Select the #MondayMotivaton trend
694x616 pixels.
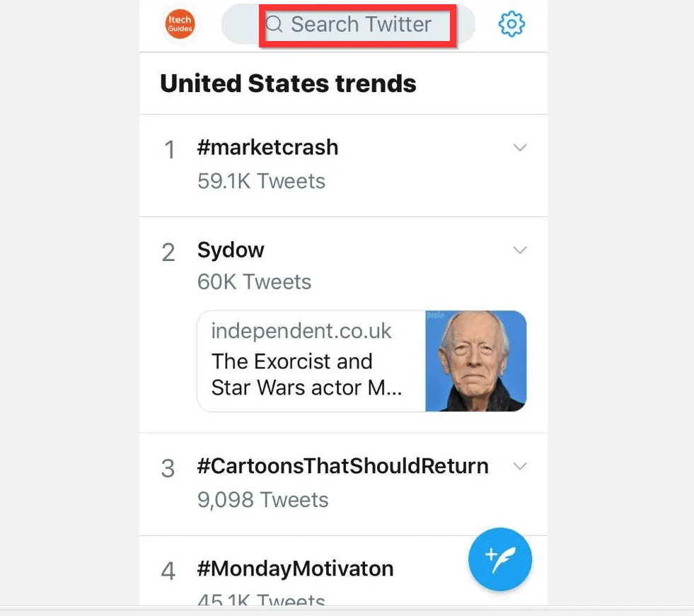295,569
